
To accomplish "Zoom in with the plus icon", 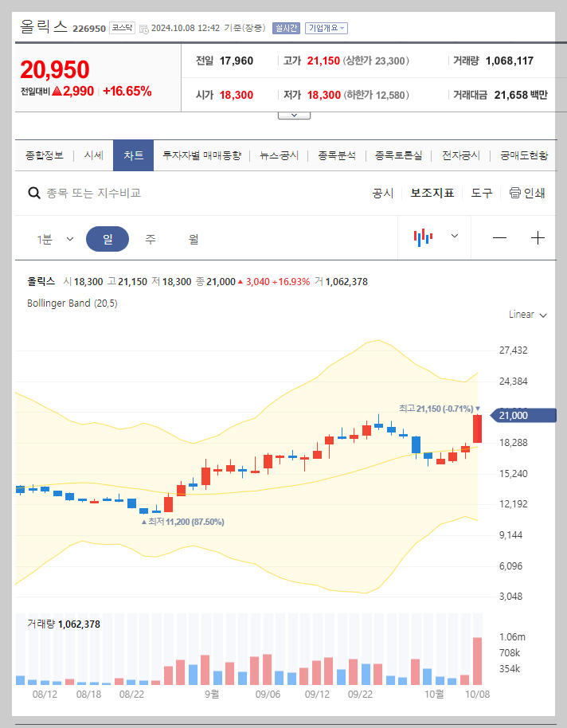I will click(538, 239).
